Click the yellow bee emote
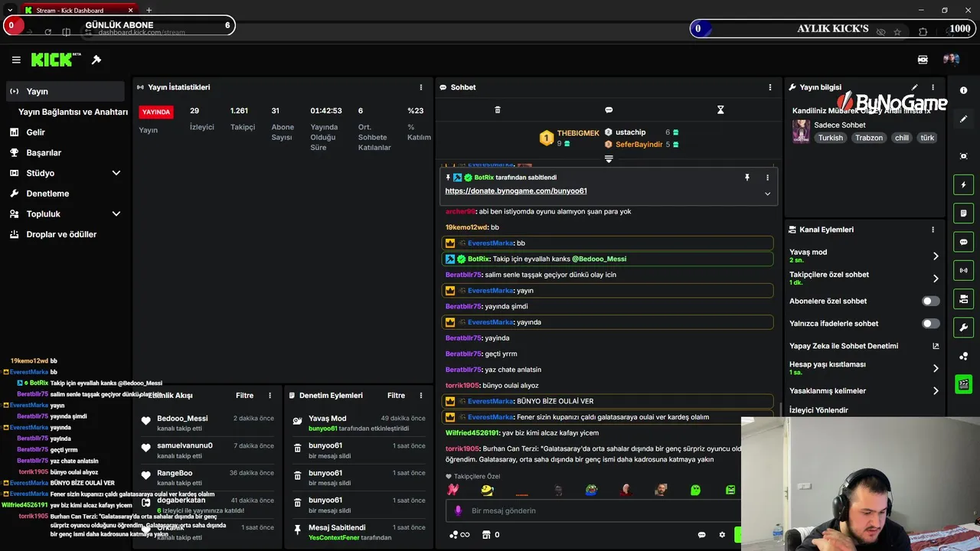This screenshot has height=551, width=980. (487, 490)
